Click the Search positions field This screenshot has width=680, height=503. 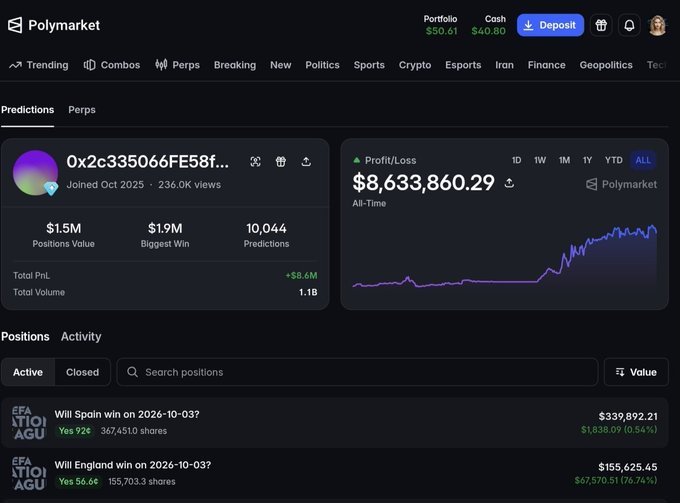coord(357,372)
